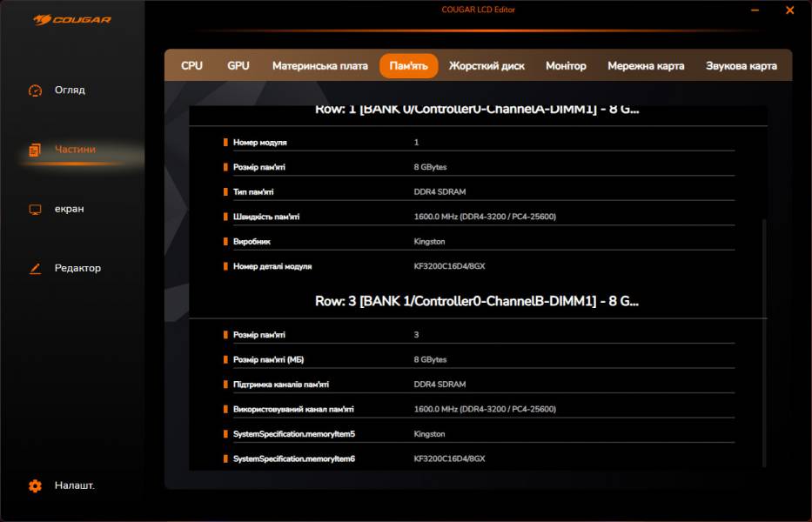Click the Kingston manufacturer value in Row 1

[429, 242]
